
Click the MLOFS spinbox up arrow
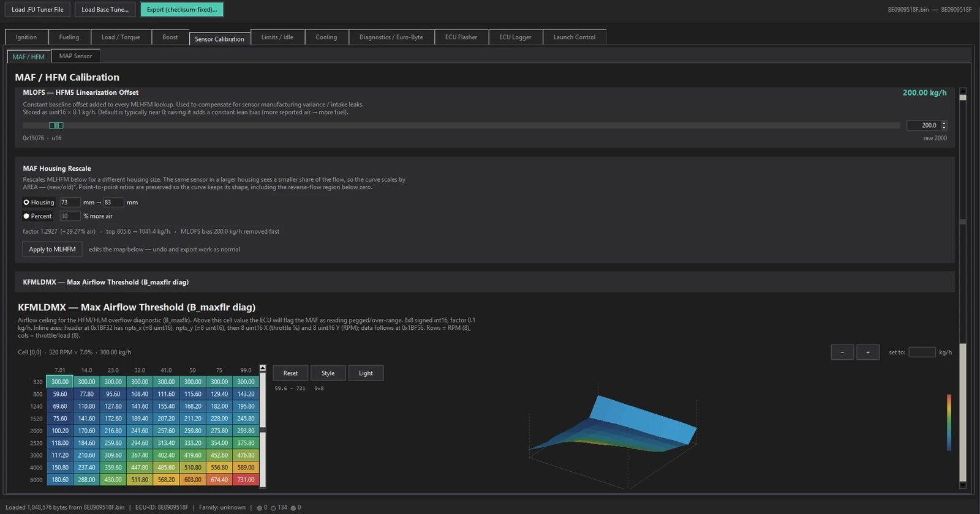point(944,123)
